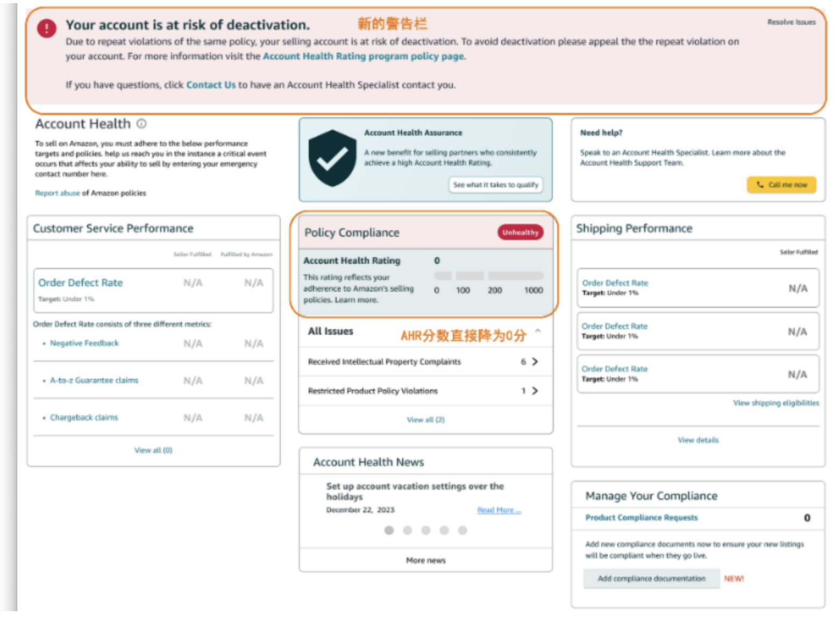Click news headline about vacation settings

click(x=415, y=491)
